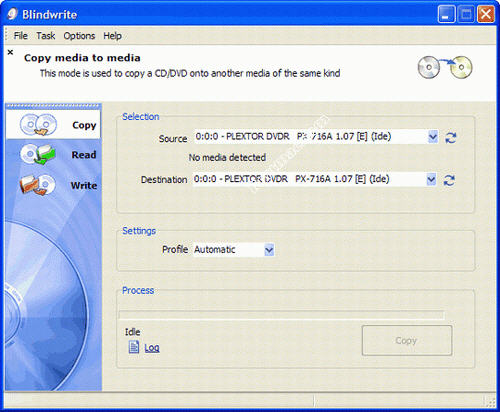Select the Write mode disc icon
Screen dimensions: 500x412
pyautogui.click(x=37, y=185)
